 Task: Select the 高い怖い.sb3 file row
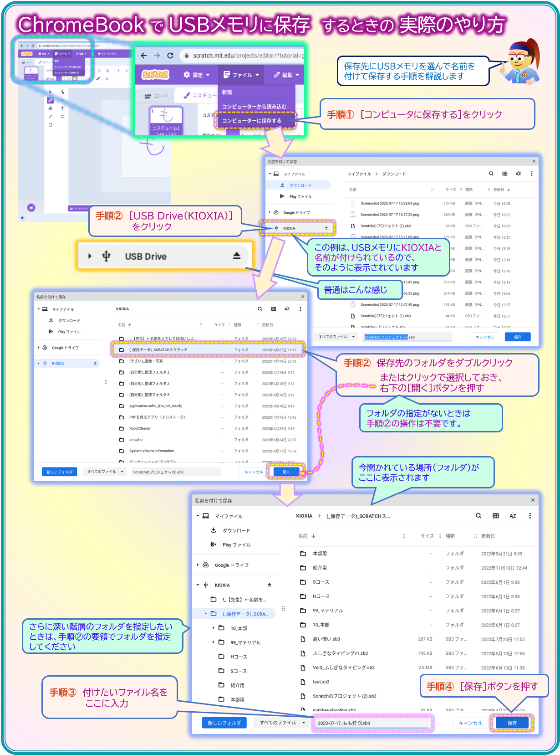pyautogui.click(x=415, y=639)
